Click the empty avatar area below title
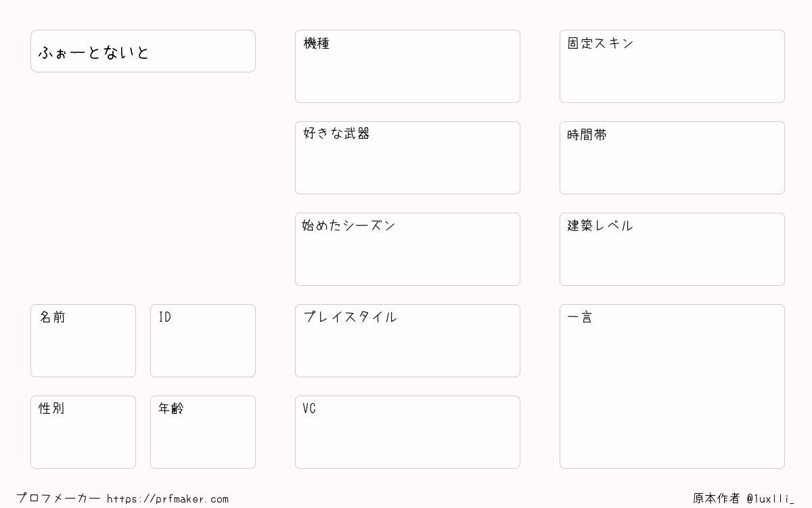Screen dimensions: 812x508 tap(143, 188)
